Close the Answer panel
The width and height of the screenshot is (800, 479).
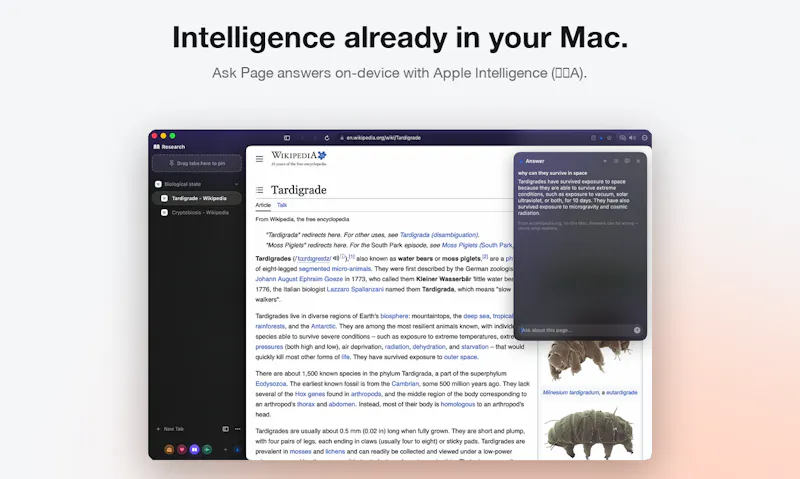(x=638, y=161)
